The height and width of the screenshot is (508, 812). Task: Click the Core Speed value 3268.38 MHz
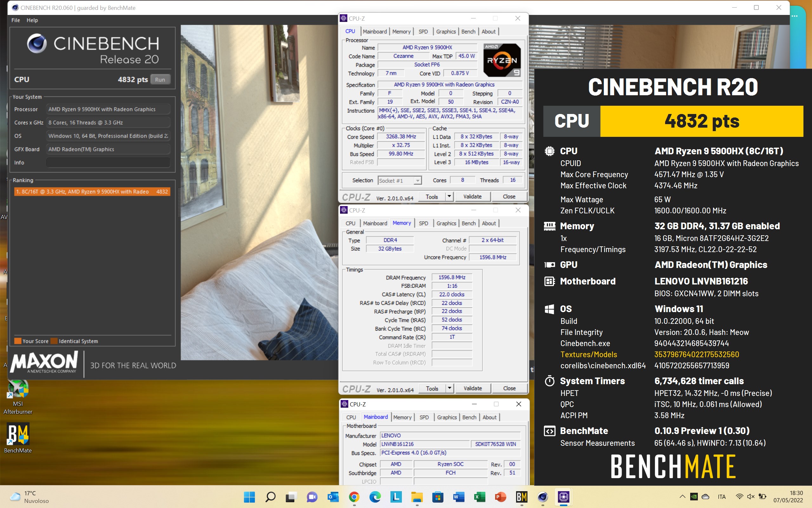tap(401, 137)
